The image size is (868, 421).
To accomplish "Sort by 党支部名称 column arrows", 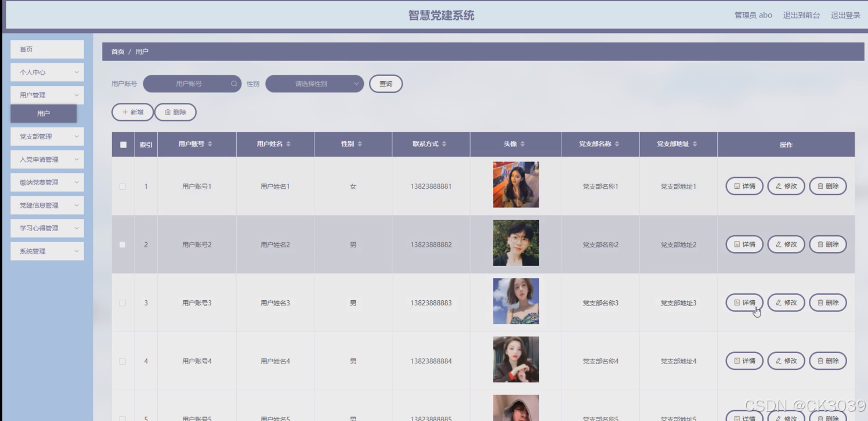I will point(617,144).
